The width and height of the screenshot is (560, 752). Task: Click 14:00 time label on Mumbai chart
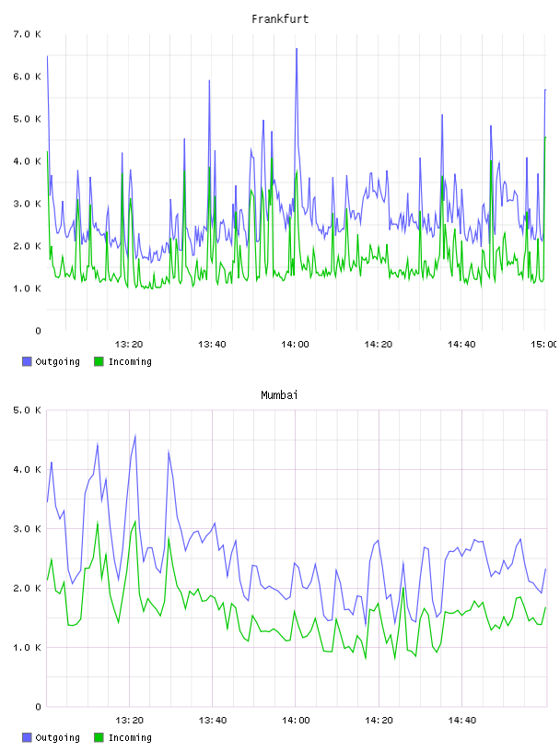296,721
